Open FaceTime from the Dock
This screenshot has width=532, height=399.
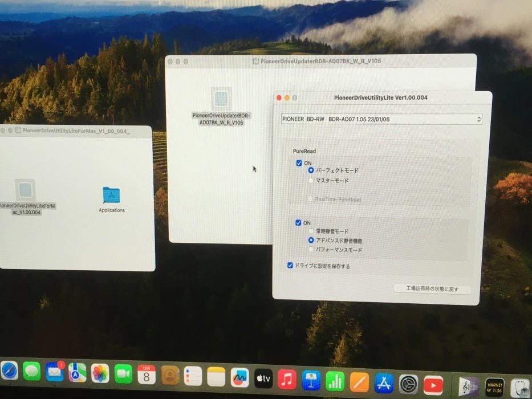coord(123,374)
